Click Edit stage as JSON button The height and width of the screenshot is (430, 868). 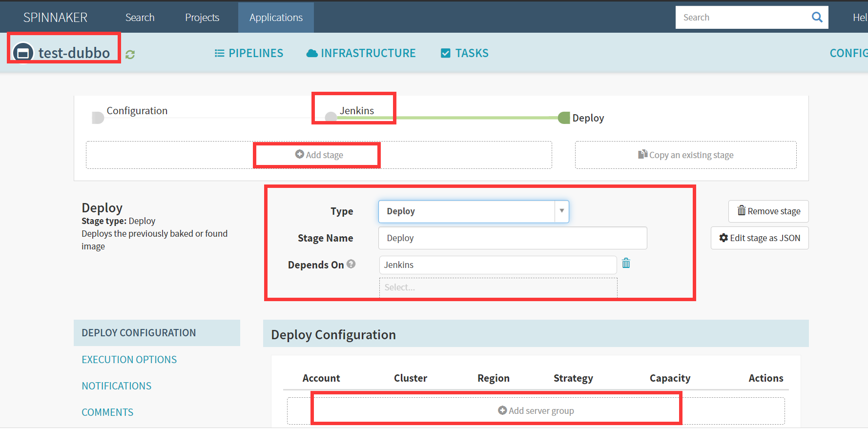pos(760,238)
